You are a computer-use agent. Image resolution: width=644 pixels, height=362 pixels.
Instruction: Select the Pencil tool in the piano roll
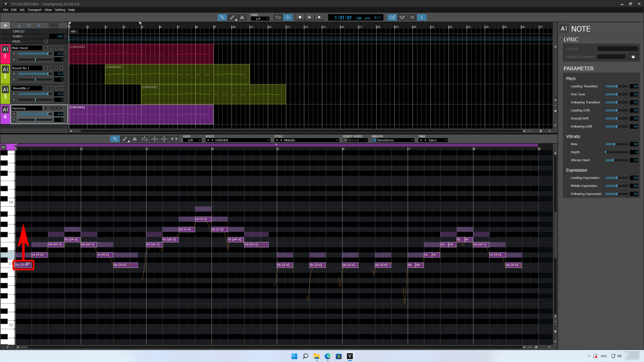pos(125,139)
